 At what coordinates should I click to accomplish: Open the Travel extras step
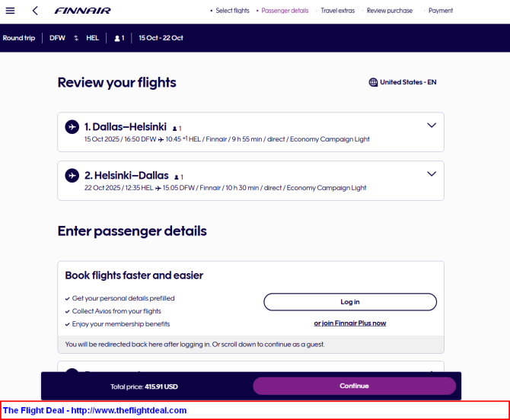(x=338, y=11)
